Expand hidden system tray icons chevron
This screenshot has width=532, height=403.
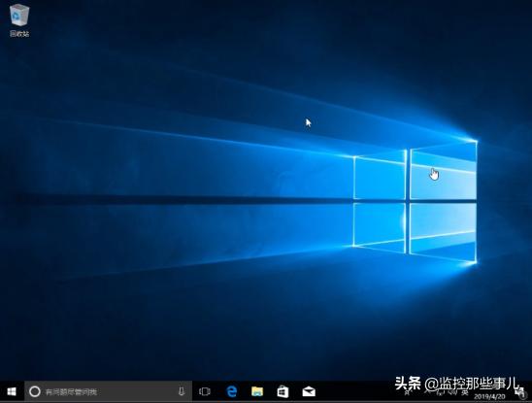427,392
